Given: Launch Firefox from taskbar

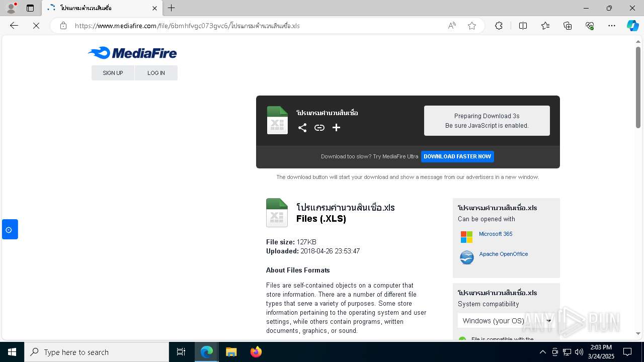Looking at the screenshot, I should pos(256,352).
